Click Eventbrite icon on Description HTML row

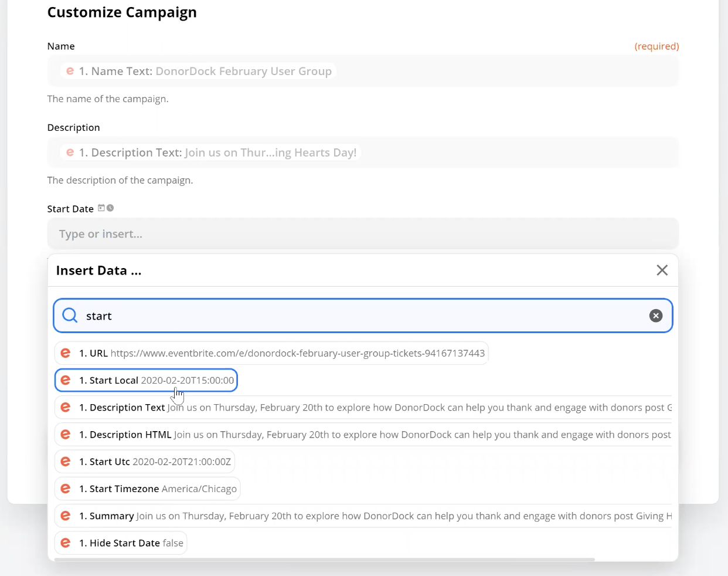[x=66, y=435]
